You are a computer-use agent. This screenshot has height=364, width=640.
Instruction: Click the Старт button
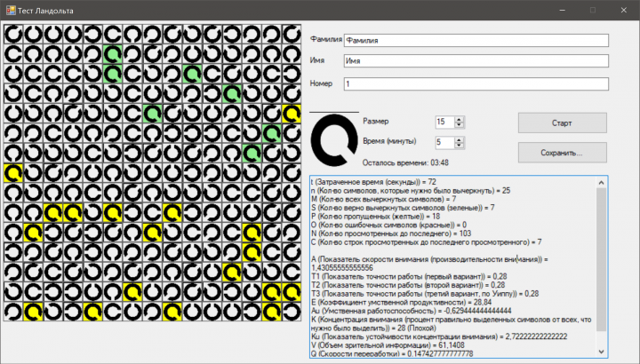[x=563, y=123]
